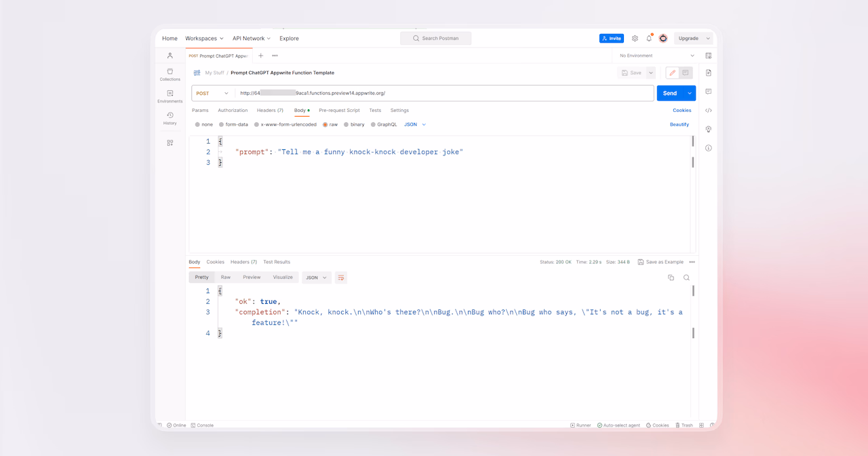Click the new tab plus icon
The height and width of the screenshot is (456, 868).
pyautogui.click(x=260, y=56)
